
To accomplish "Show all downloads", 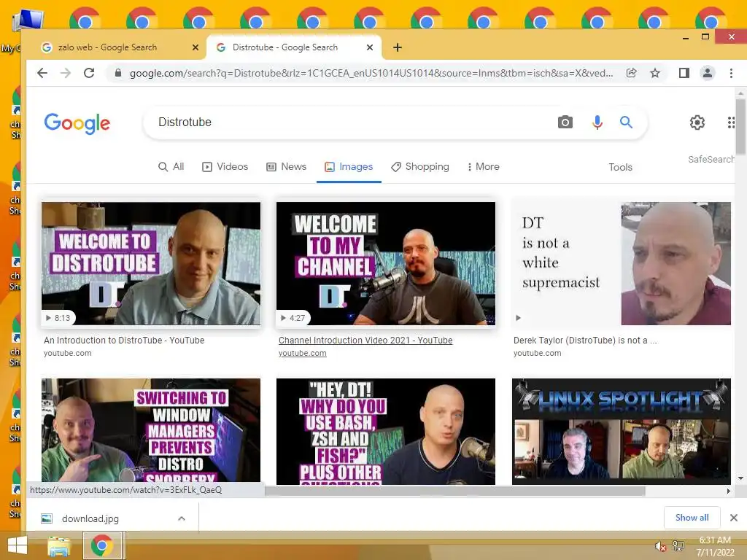I will point(692,518).
